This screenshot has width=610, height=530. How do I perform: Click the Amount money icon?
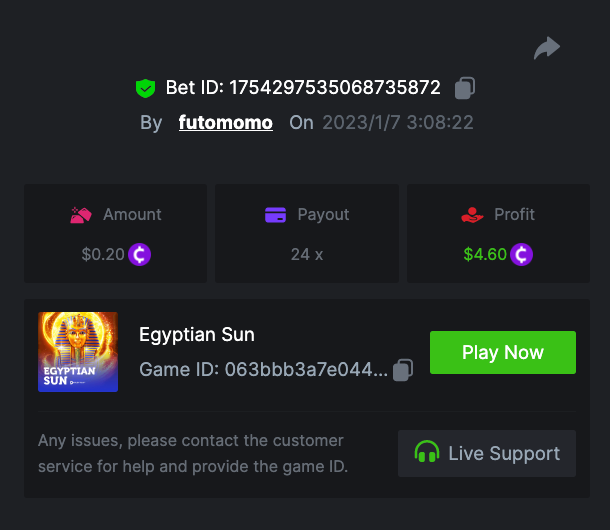point(81,214)
